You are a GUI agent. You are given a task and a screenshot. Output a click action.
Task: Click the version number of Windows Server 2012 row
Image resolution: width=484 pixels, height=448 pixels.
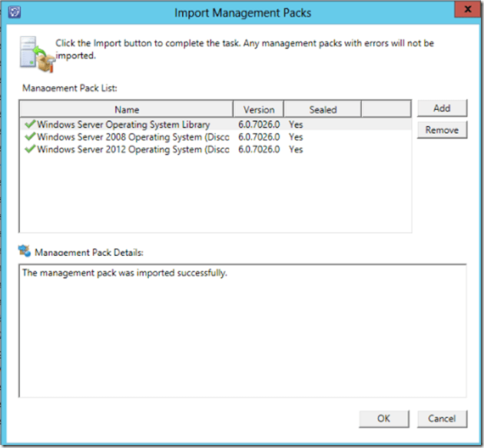point(260,149)
